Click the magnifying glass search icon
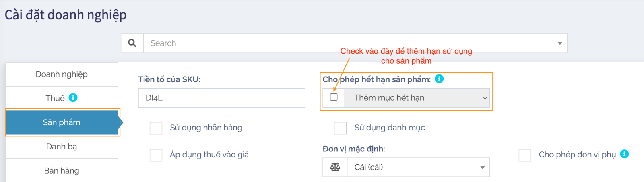Screen dimensions: 644x182 click(132, 43)
